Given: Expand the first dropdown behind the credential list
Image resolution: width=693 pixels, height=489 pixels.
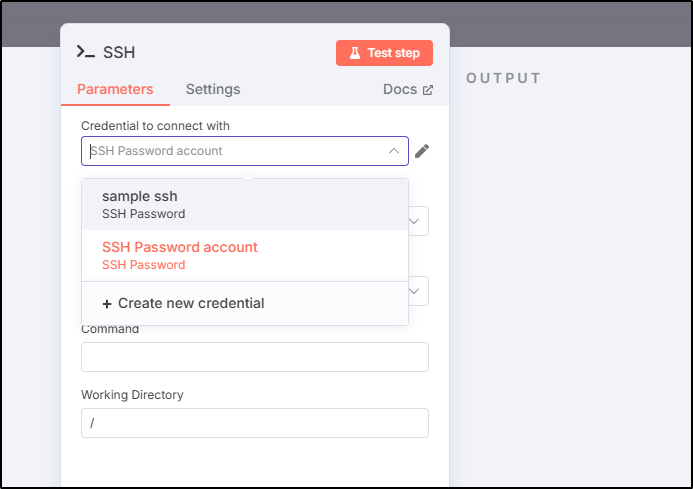Looking at the screenshot, I should 414,221.
